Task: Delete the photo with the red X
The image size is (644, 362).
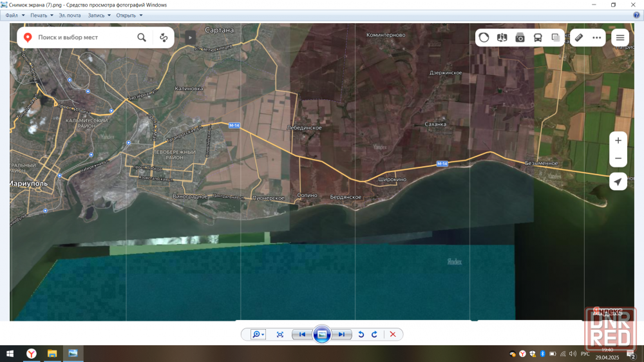Action: click(x=393, y=334)
